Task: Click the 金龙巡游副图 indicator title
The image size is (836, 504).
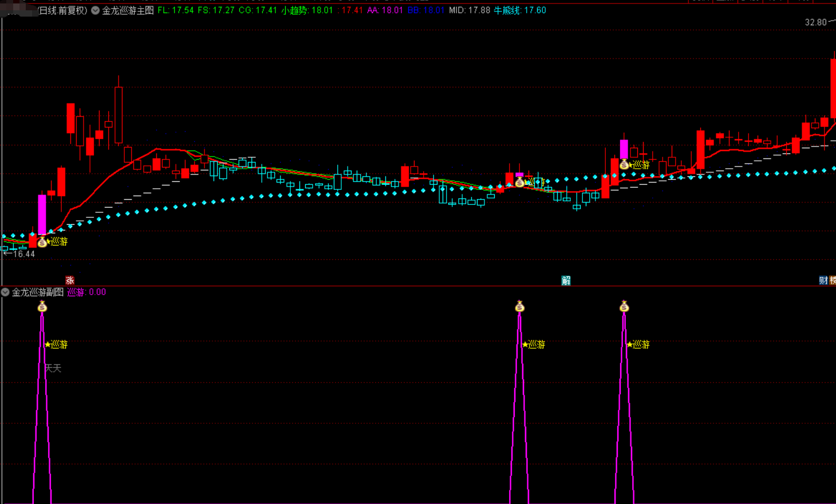Action: pos(38,292)
